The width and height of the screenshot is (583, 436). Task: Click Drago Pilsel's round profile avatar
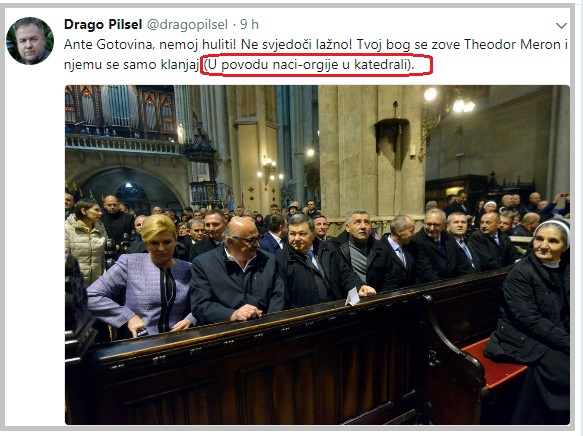click(30, 41)
